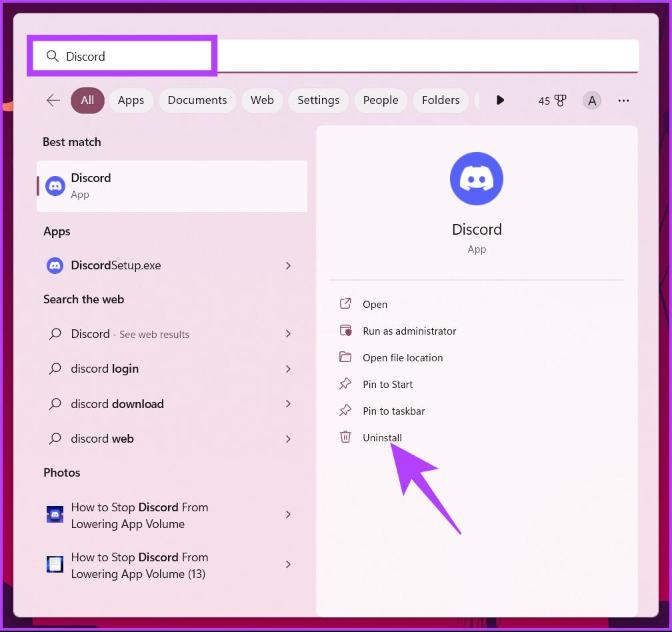
Task: Select Pin to taskbar
Action: [x=393, y=411]
